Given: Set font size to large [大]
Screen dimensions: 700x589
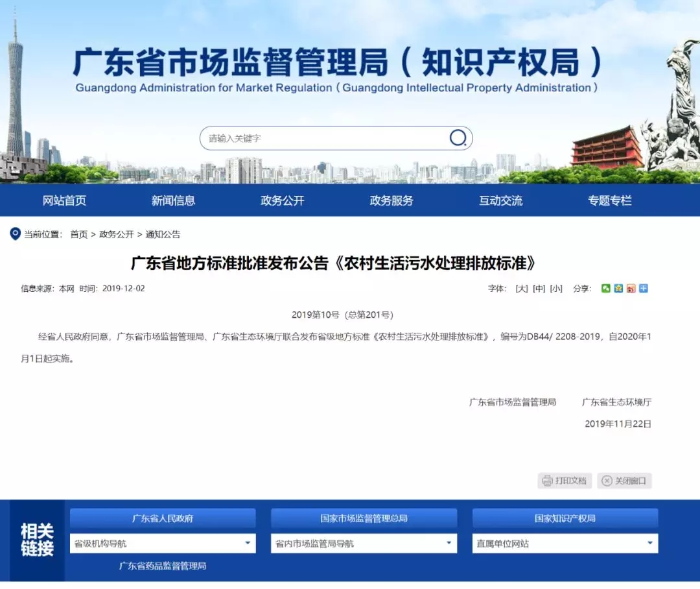Looking at the screenshot, I should [x=522, y=289].
